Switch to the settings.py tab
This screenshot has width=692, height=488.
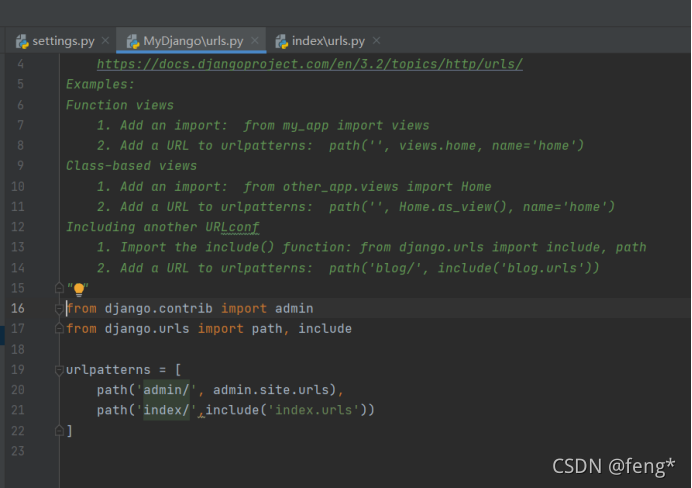pos(64,41)
